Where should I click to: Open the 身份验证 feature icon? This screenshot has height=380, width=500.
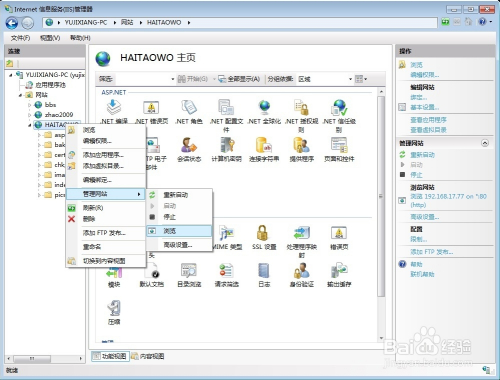click(301, 271)
